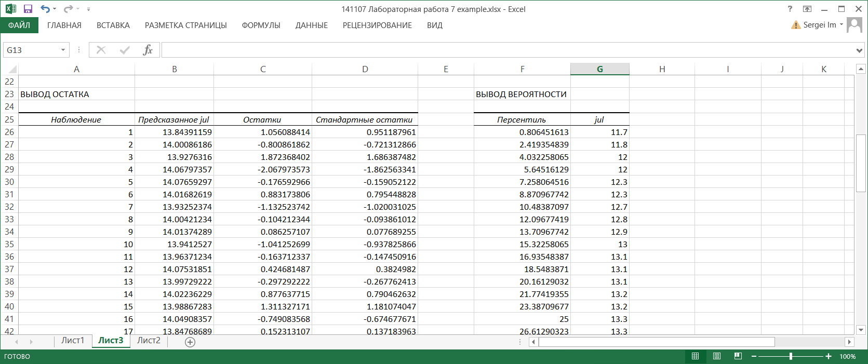Open Excel Help question mark

click(x=790, y=9)
